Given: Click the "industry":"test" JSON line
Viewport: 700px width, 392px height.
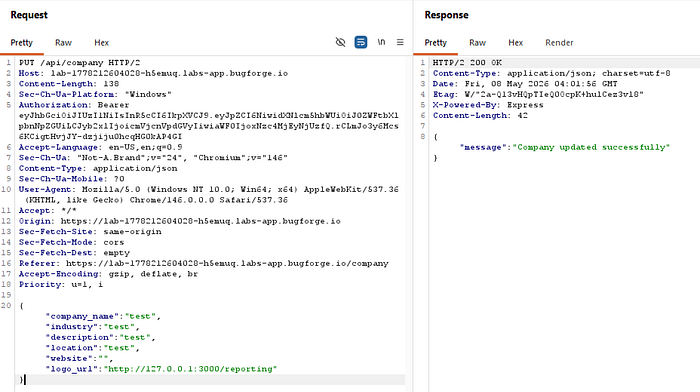Looking at the screenshot, I should point(92,327).
